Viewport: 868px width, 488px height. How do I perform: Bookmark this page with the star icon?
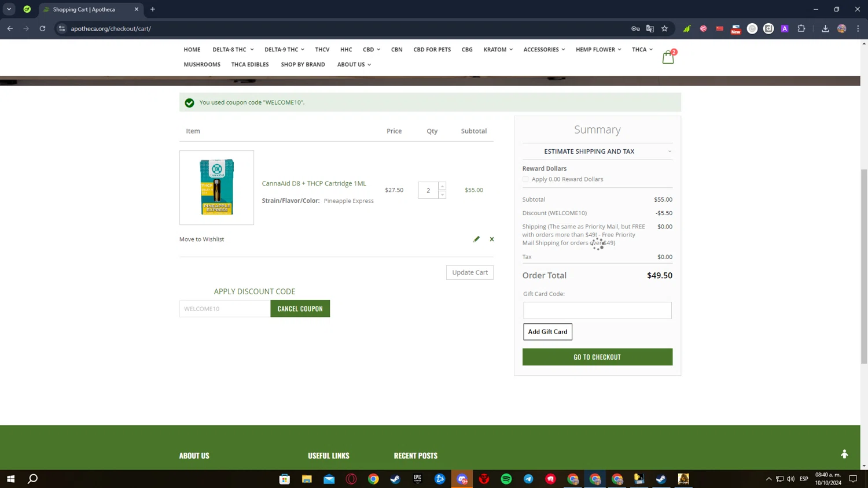(x=664, y=28)
